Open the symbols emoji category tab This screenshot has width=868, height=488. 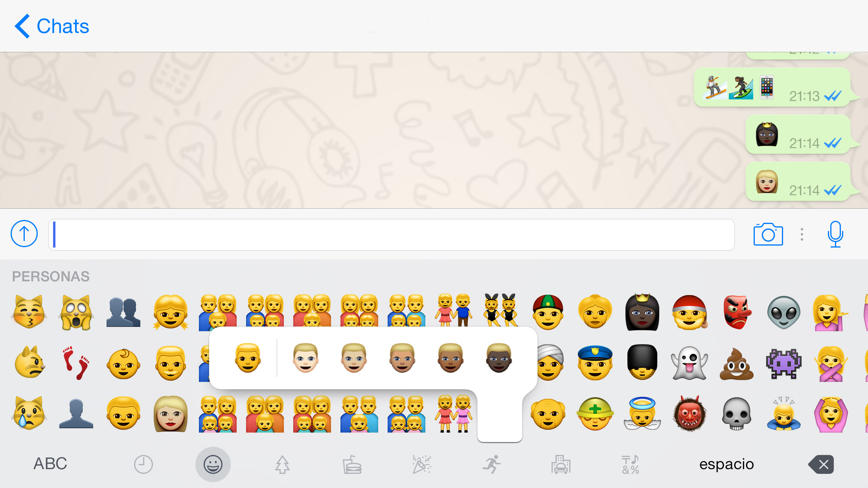click(630, 464)
